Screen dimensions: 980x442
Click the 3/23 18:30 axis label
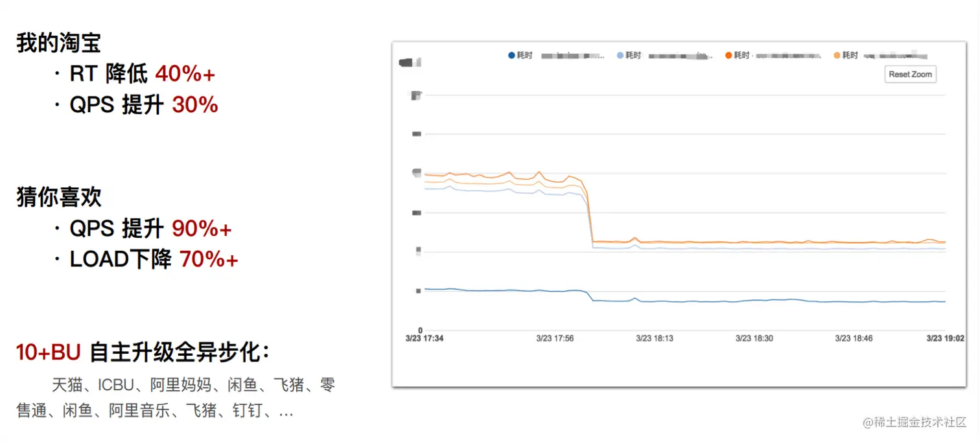(x=754, y=338)
